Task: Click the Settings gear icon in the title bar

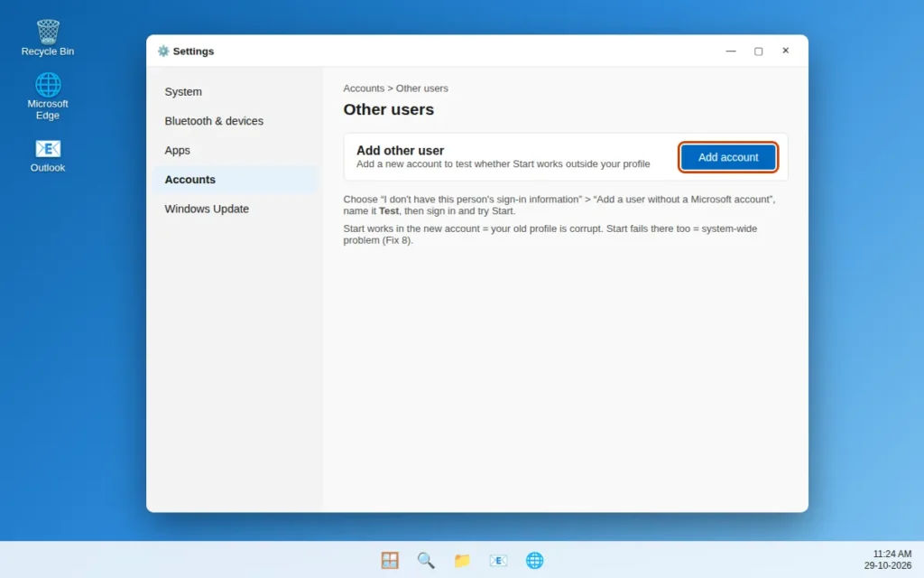Action: click(163, 51)
